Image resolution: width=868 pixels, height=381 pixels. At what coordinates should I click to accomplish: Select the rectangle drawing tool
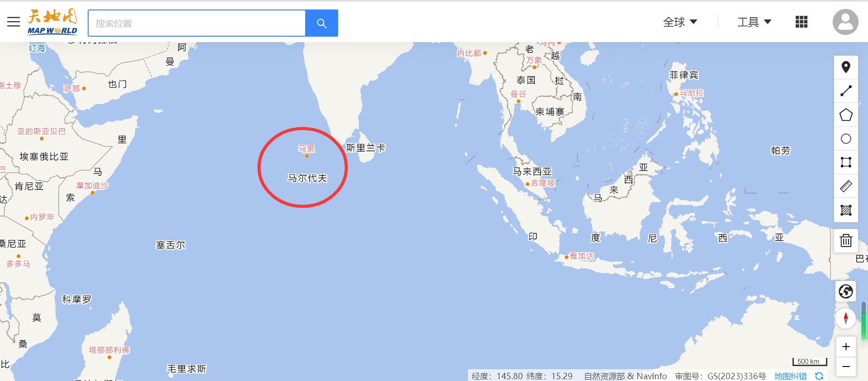(x=846, y=162)
